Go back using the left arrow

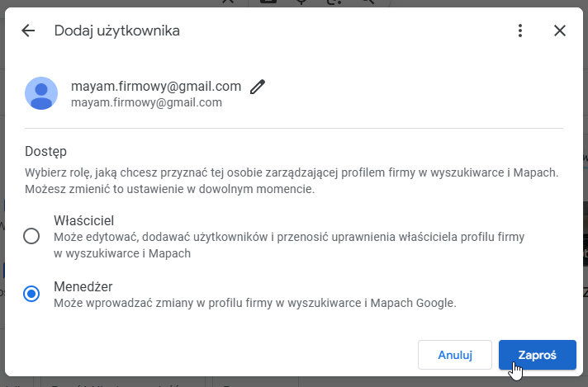pos(28,31)
